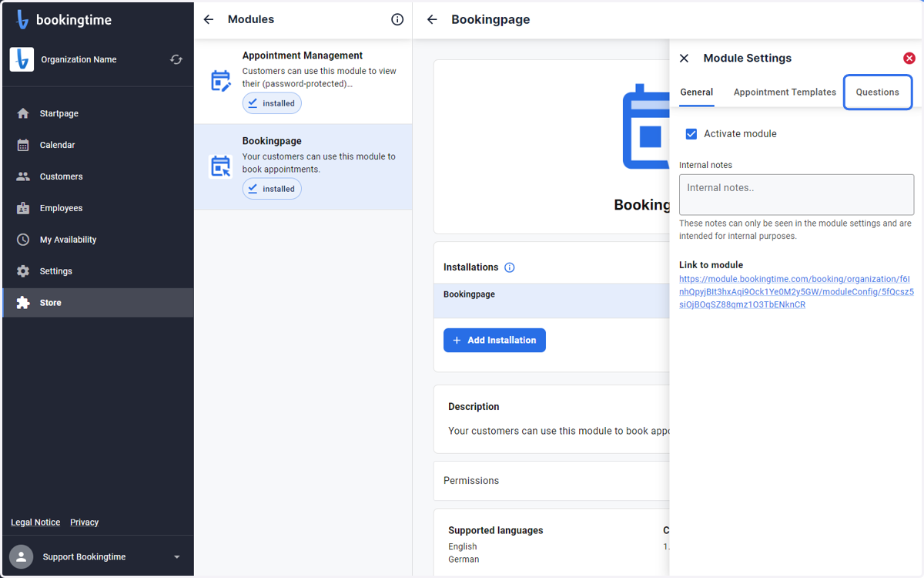Click the gear icon beside Settings
Viewport: 924px width, 578px height.
23,271
